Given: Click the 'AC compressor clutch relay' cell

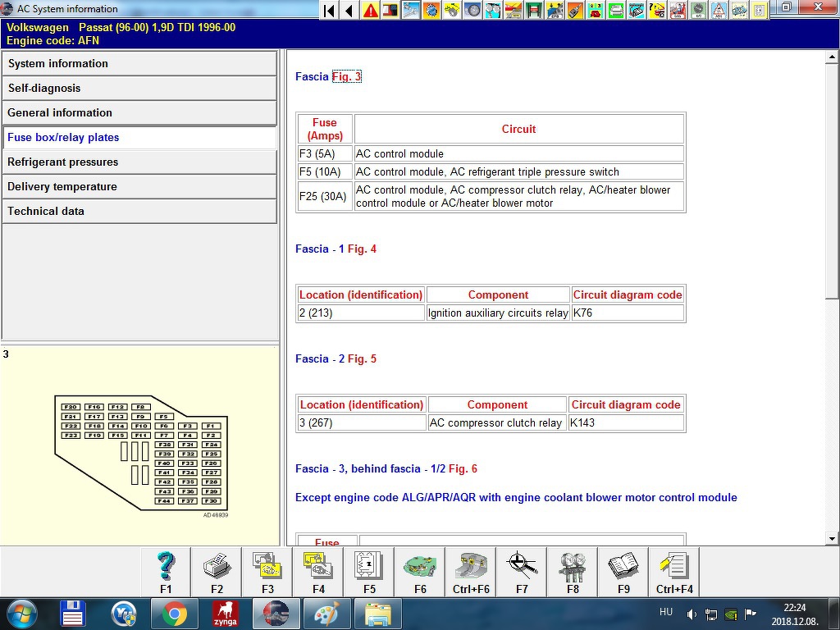Looking at the screenshot, I should 497,422.
